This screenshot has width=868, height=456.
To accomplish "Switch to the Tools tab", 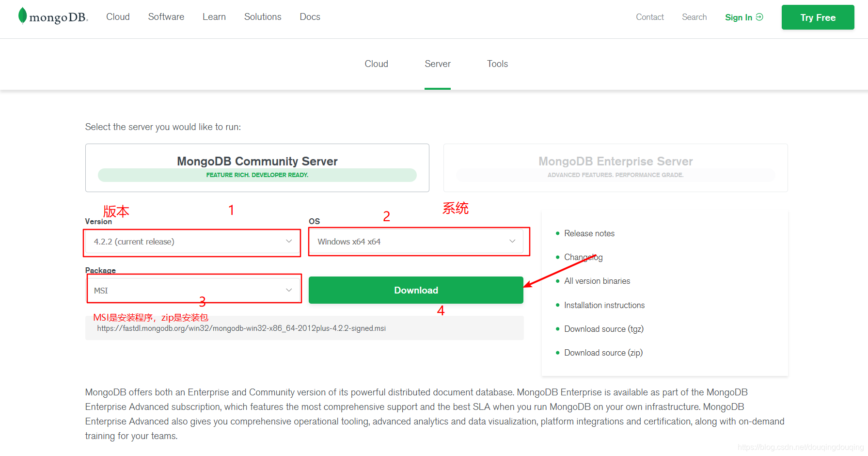I will coord(498,64).
